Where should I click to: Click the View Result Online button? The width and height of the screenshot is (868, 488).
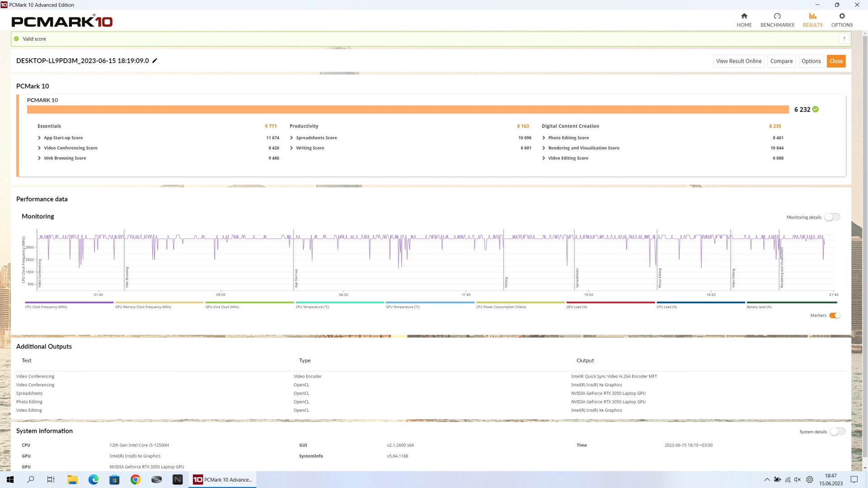pyautogui.click(x=739, y=61)
